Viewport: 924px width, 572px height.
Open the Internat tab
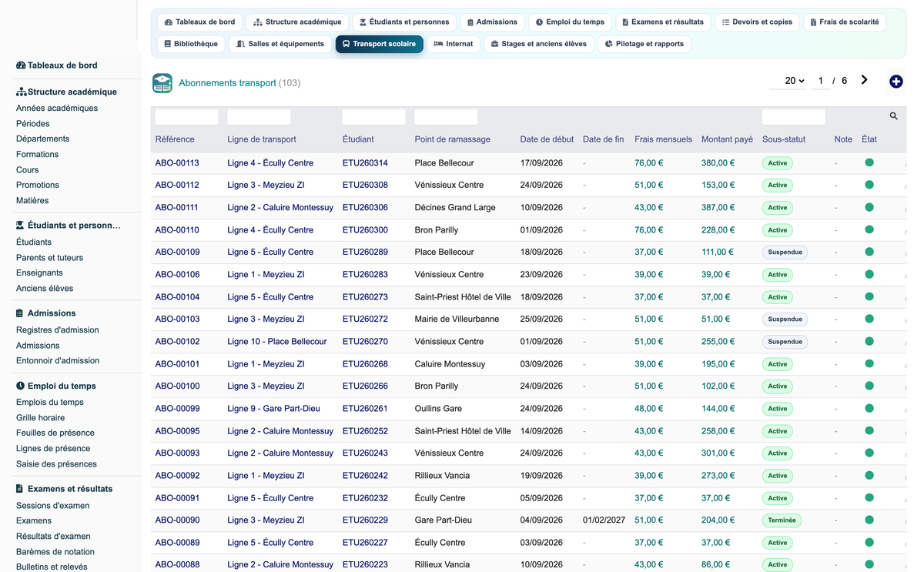click(454, 44)
